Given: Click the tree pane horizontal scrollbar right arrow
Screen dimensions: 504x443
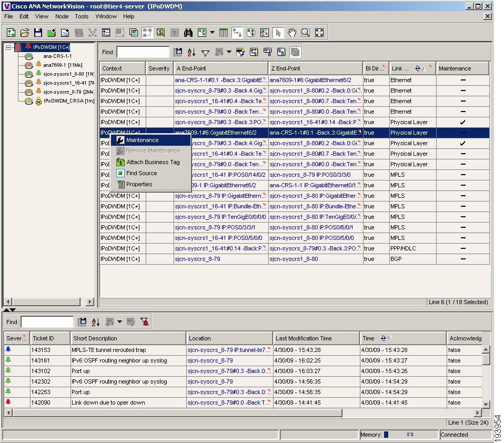Looking at the screenshot, I should pyautogui.click(x=90, y=302).
